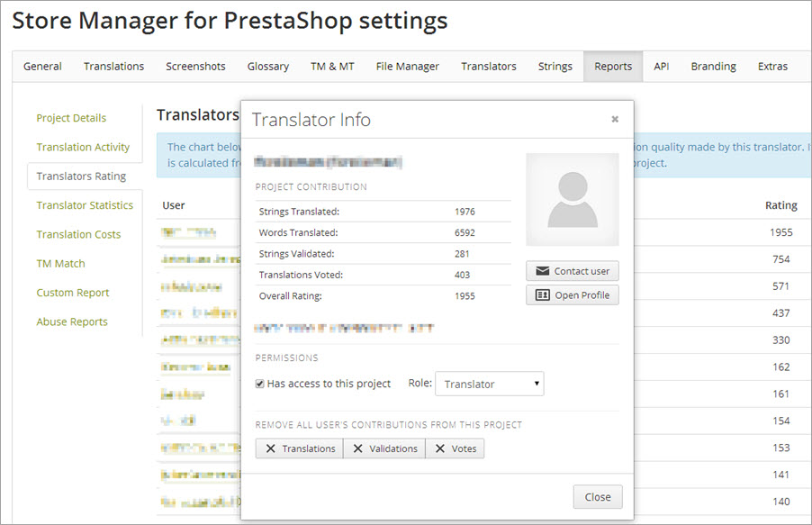Click the X icon beside Validations
Image resolution: width=812 pixels, height=525 pixels.
(357, 448)
